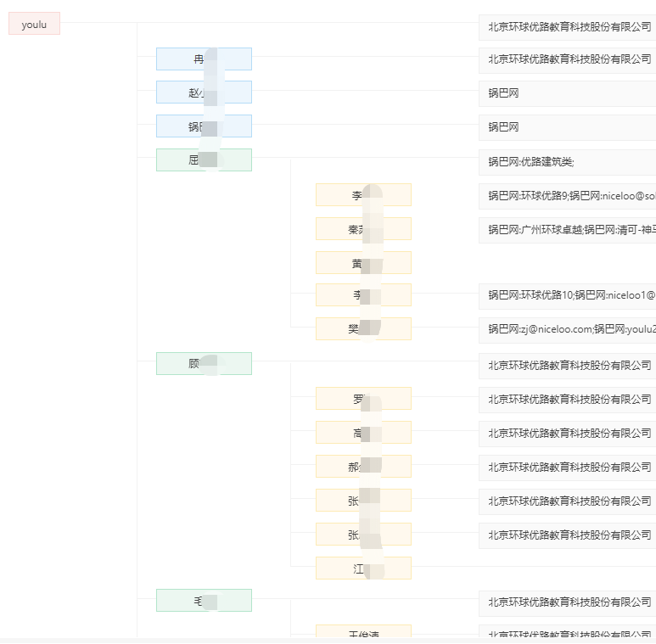Screen dimensions: 656x644
Task: Select the yellow 樊 child node
Action: [362, 329]
